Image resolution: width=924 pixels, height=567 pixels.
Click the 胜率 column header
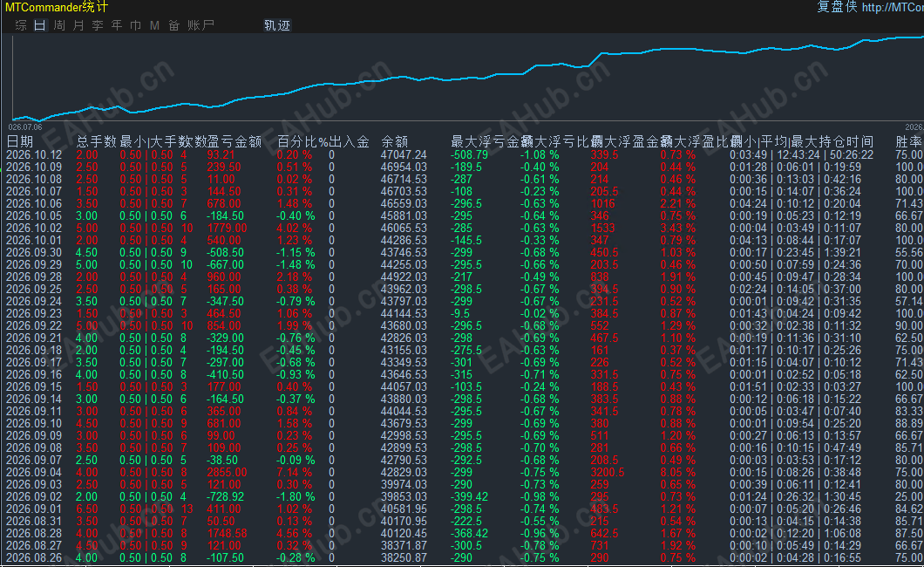click(x=908, y=141)
